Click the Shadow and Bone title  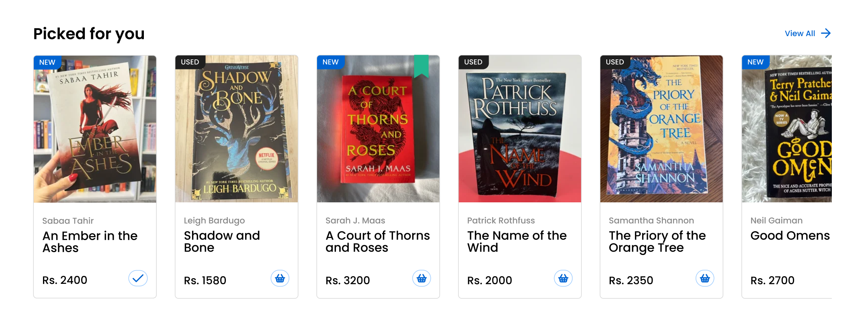click(222, 241)
